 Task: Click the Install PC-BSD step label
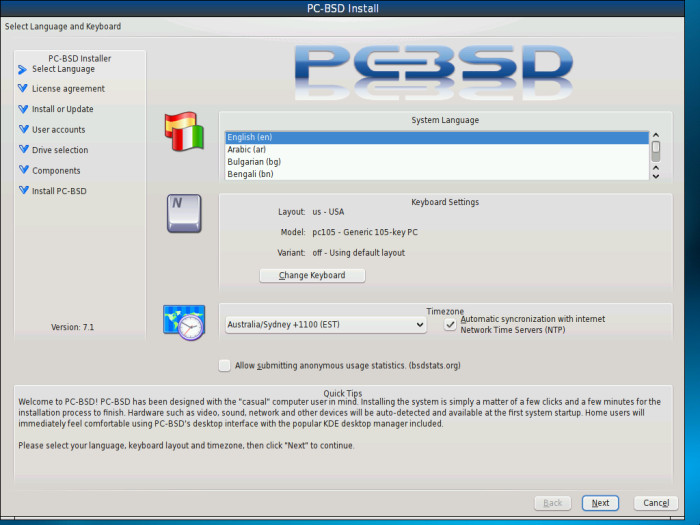coord(59,191)
